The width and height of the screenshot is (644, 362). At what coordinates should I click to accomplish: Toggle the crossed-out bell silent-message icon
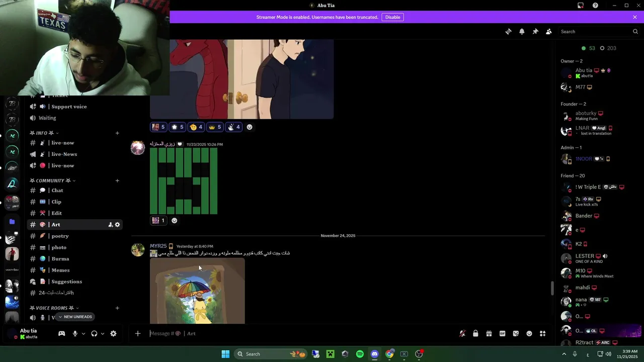click(462, 333)
